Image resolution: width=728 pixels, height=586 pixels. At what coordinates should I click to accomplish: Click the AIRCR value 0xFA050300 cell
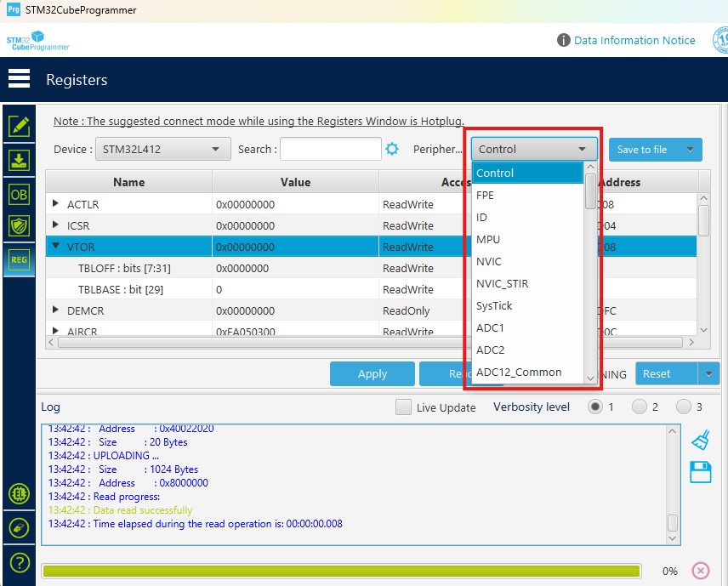(295, 332)
